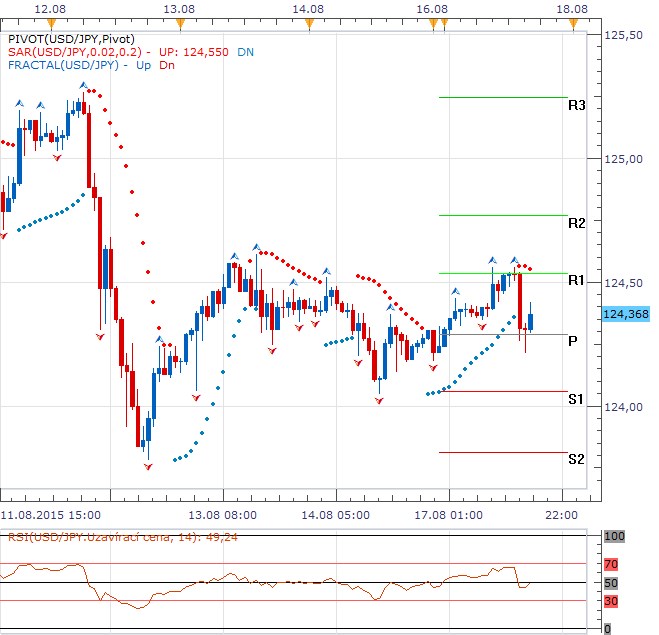Viewport: 659px width, 635px height.
Task: Click the R2 pivot resistance label
Action: (x=576, y=223)
